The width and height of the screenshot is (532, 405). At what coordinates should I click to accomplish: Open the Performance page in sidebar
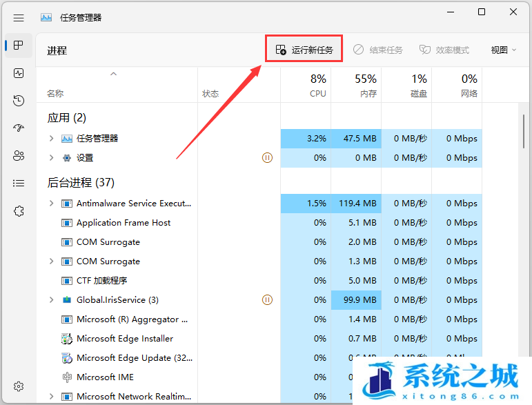pos(19,72)
